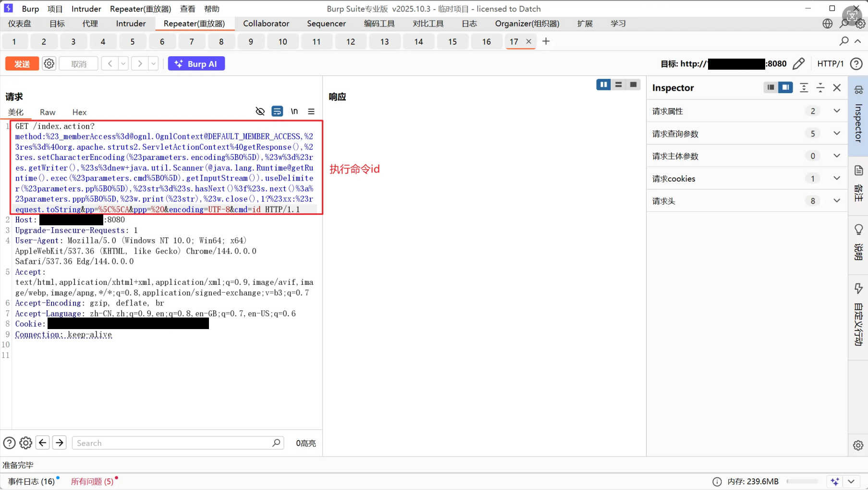The width and height of the screenshot is (868, 490).
Task: Open the request editor hamburger menu
Action: [x=311, y=111]
